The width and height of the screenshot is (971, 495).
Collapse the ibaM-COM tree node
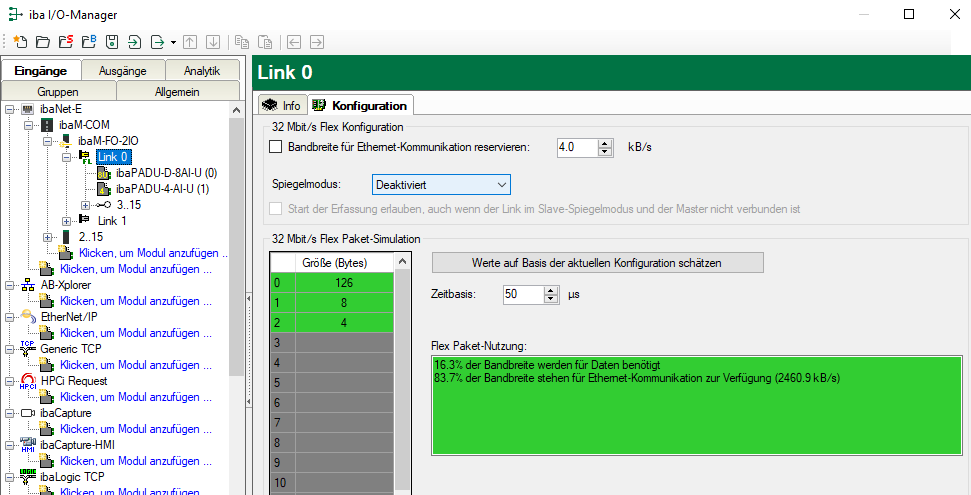coord(28,125)
